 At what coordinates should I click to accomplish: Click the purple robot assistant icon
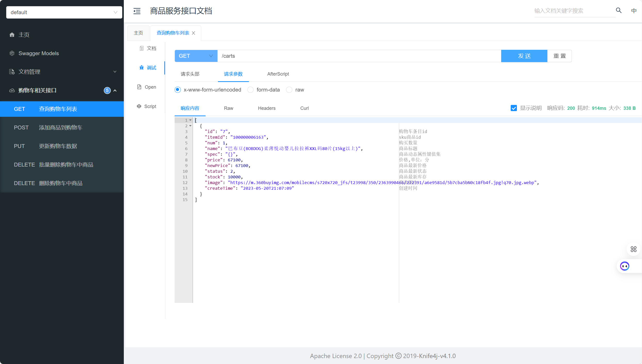point(624,266)
